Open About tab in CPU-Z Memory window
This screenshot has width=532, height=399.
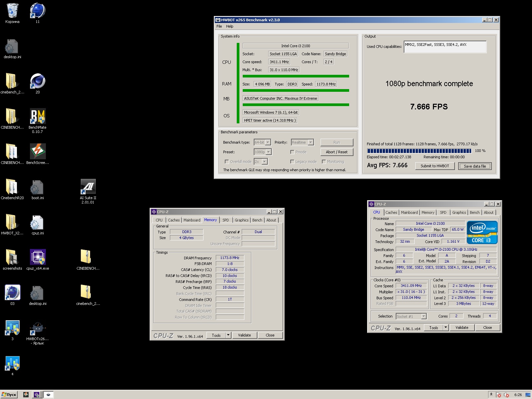tap(271, 220)
